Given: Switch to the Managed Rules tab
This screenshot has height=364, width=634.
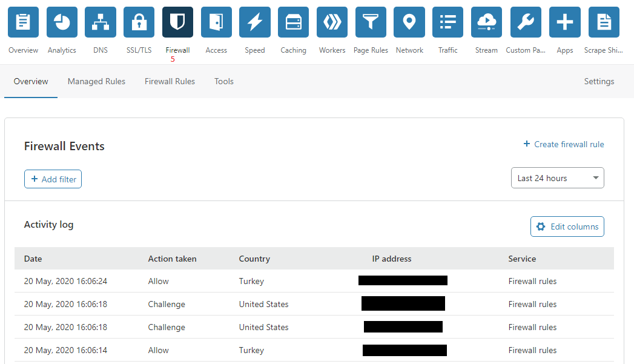Looking at the screenshot, I should click(96, 81).
